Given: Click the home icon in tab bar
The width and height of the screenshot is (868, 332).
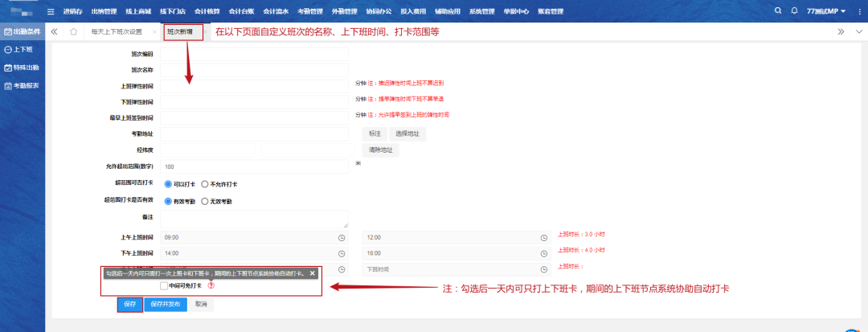Looking at the screenshot, I should pyautogui.click(x=74, y=32).
